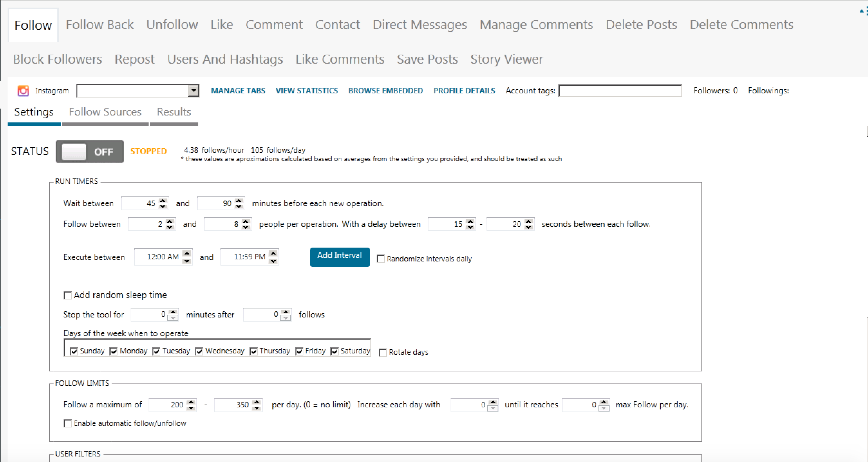Open the VIEW STATISTICS link
The height and width of the screenshot is (462, 868).
306,91
